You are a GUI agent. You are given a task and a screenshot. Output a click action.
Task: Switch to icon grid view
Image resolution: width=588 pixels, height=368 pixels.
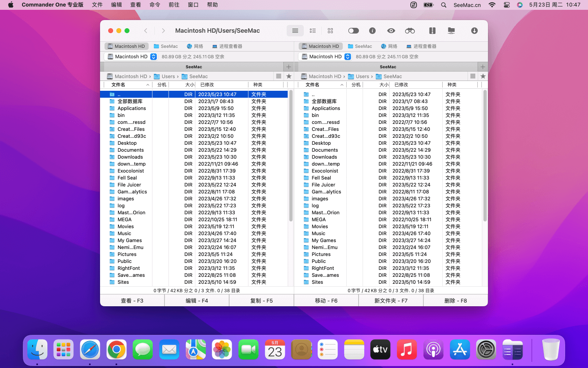(330, 31)
